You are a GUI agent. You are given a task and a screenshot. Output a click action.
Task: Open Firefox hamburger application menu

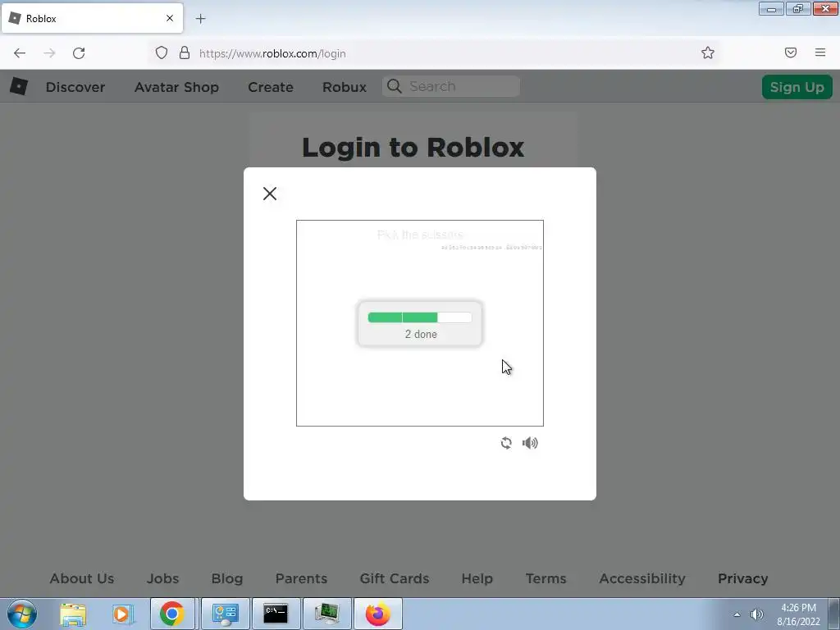click(x=820, y=52)
